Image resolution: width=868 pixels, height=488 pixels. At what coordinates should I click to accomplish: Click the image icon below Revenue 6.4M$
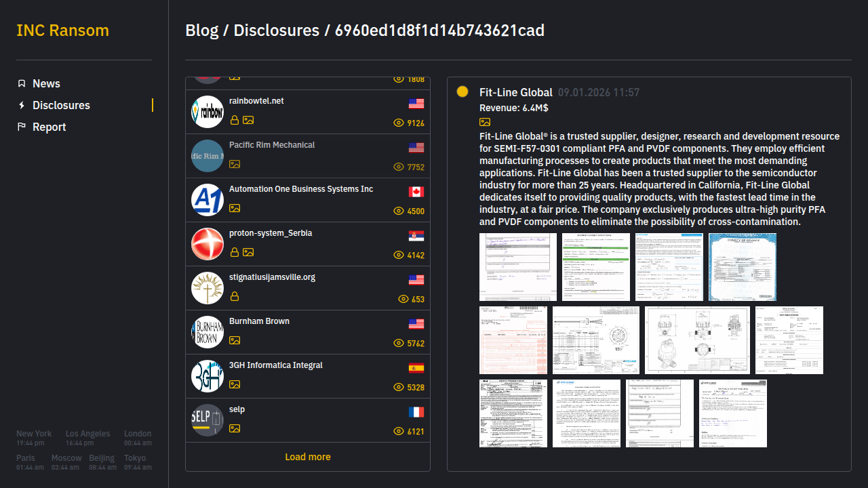click(485, 122)
